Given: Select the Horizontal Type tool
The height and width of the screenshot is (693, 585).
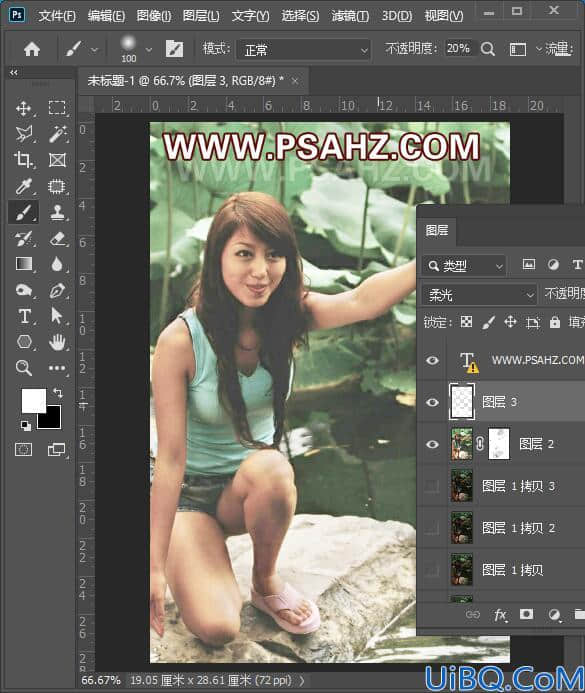Looking at the screenshot, I should click(x=25, y=316).
